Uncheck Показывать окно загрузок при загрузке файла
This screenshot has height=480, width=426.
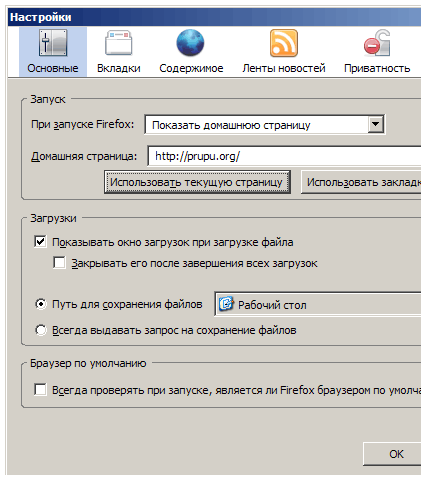(40, 242)
